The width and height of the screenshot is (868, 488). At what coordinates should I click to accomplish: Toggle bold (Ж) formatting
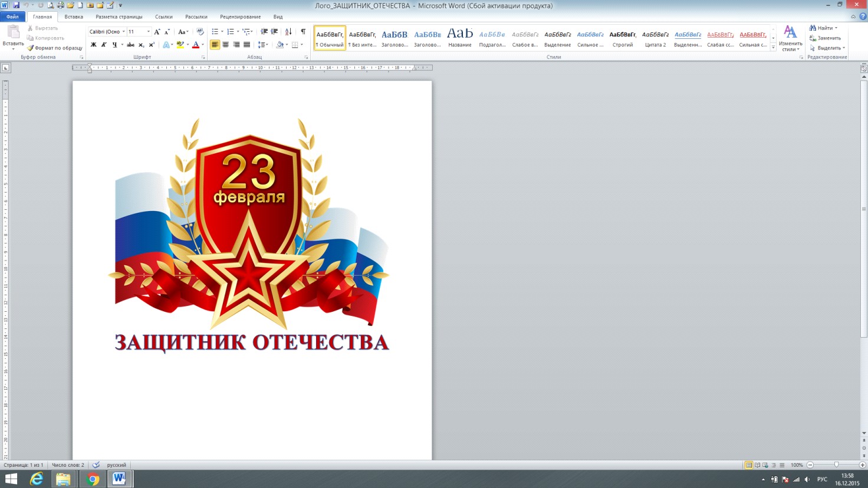93,45
